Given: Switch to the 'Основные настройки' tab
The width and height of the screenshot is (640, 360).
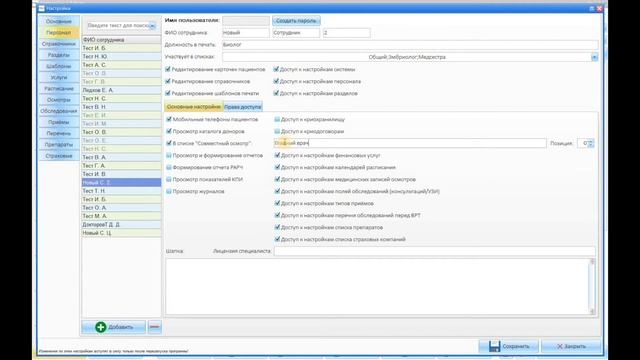Looking at the screenshot, I should coord(194,107).
